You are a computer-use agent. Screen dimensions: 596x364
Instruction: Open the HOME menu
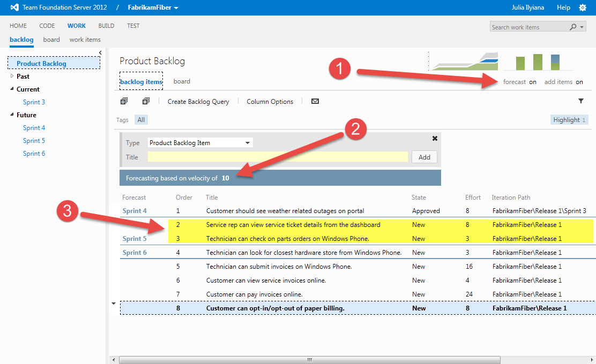coord(18,26)
